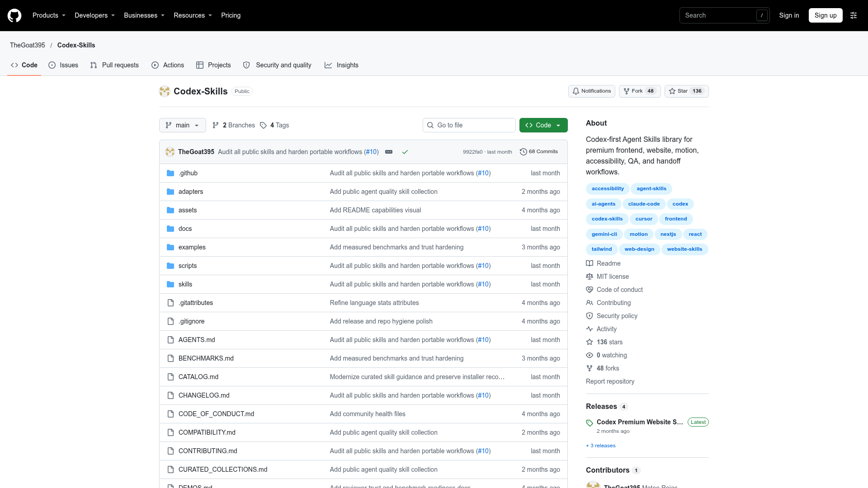Star the Codex-Skills repository
Viewport: 868px width, 488px height.
click(x=686, y=91)
